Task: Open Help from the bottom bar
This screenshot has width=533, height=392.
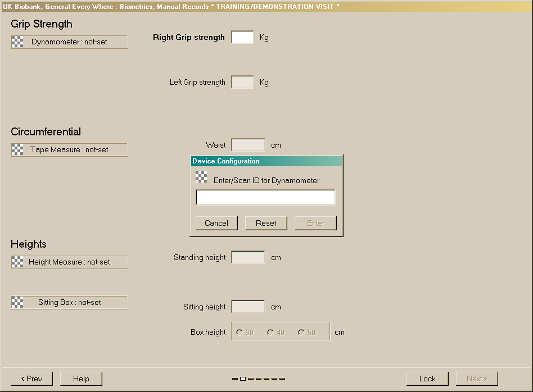Action: pos(81,379)
